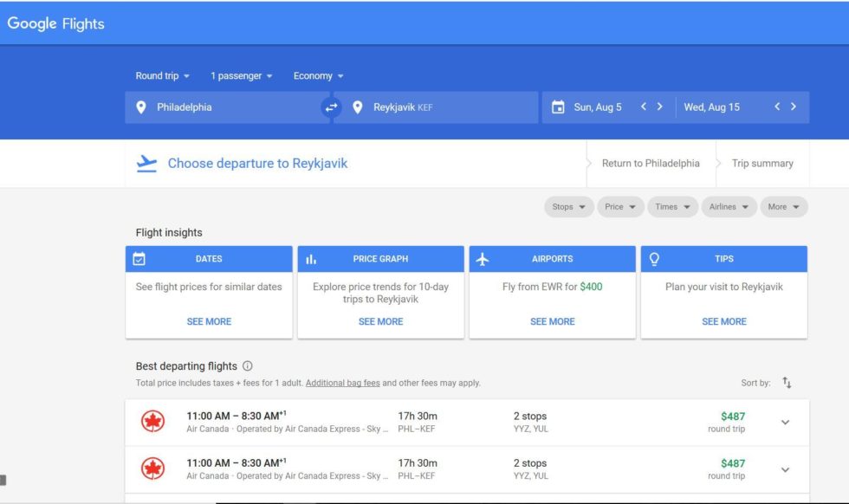Screen dimensions: 849x504
Task: Click SEE MORE under Airports
Action: (x=553, y=321)
